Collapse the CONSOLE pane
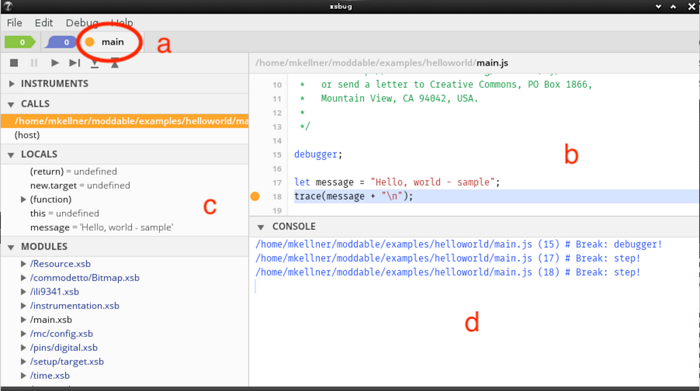This screenshot has width=700, height=391. tap(261, 227)
